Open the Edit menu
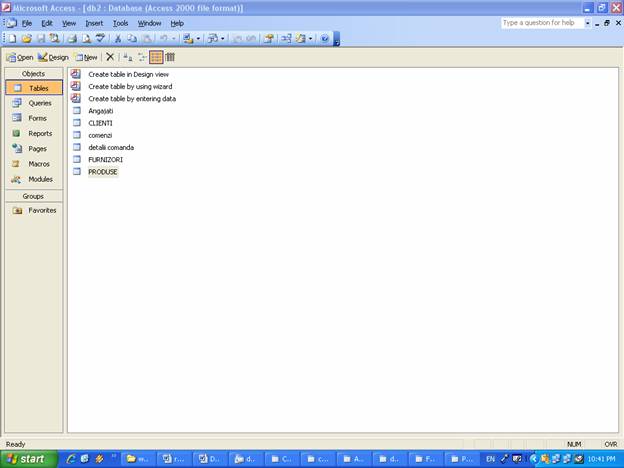Screen dimensions: 624x468 47,23
